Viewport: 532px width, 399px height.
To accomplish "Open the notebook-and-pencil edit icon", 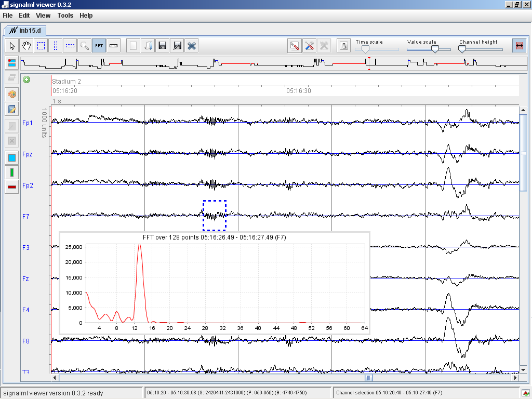I will 12,109.
